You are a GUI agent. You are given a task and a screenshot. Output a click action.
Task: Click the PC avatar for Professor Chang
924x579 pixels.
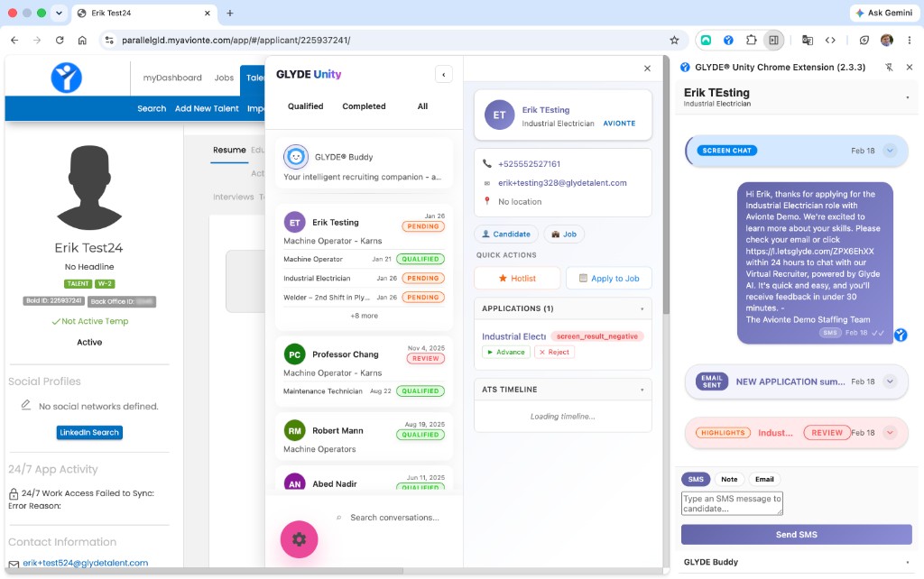[x=295, y=354]
